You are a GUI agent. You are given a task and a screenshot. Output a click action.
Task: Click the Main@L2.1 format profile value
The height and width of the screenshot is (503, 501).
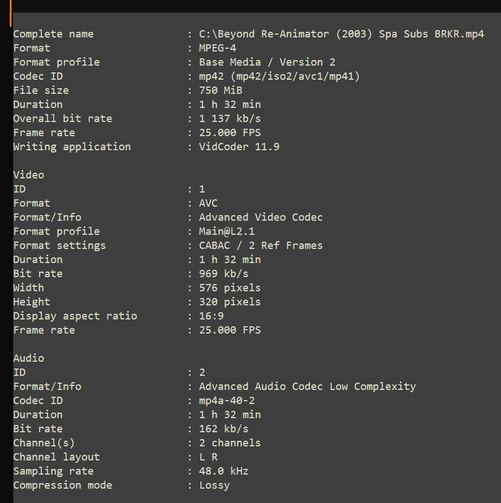coord(227,231)
